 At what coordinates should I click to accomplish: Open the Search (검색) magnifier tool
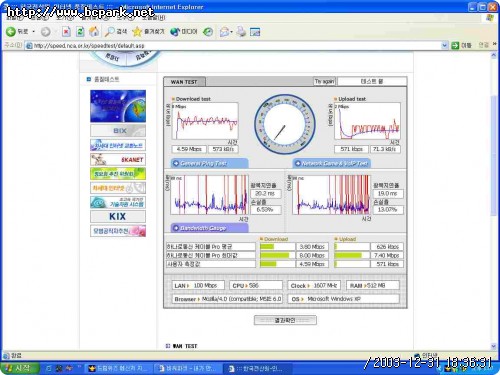point(115,32)
